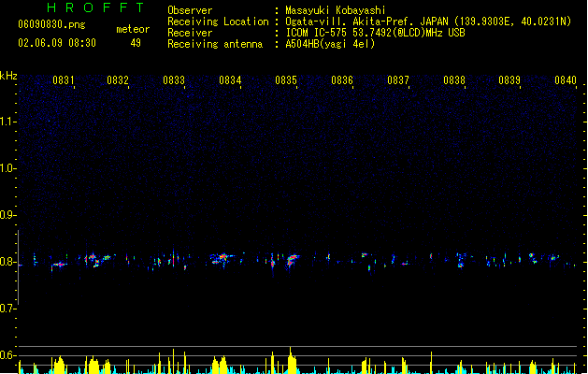This screenshot has height=374, width=588.
Task: Click observer name Masayuki Kobayashi
Action: tap(336, 10)
